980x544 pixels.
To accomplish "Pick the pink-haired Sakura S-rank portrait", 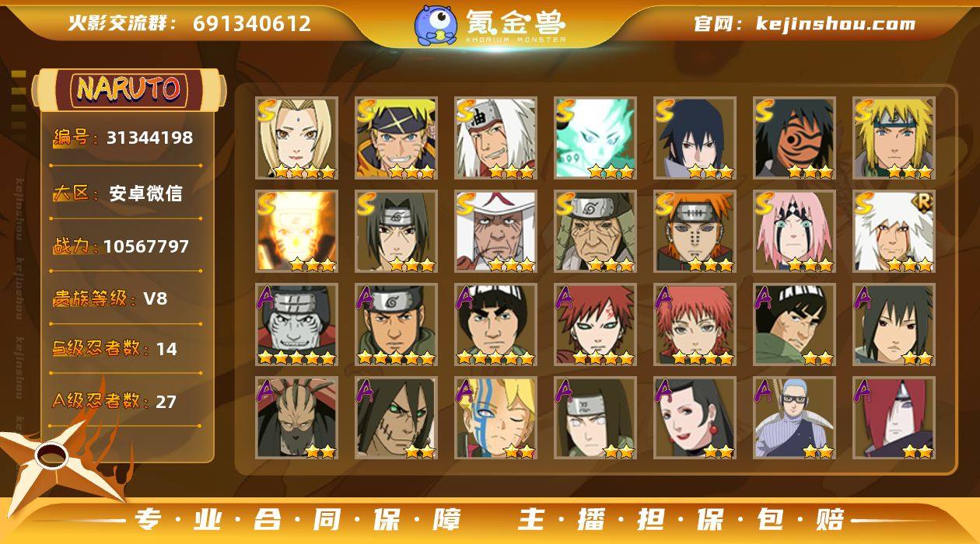I will pos(795,232).
